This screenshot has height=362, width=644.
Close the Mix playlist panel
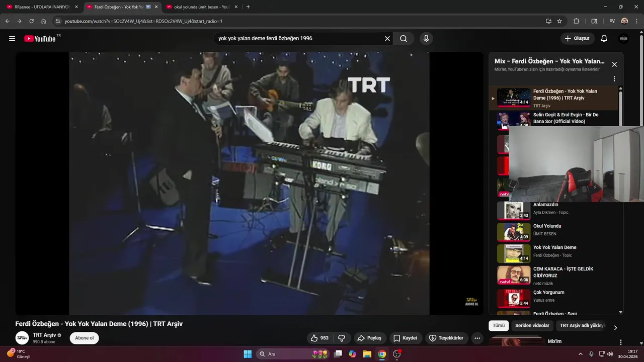(x=614, y=64)
